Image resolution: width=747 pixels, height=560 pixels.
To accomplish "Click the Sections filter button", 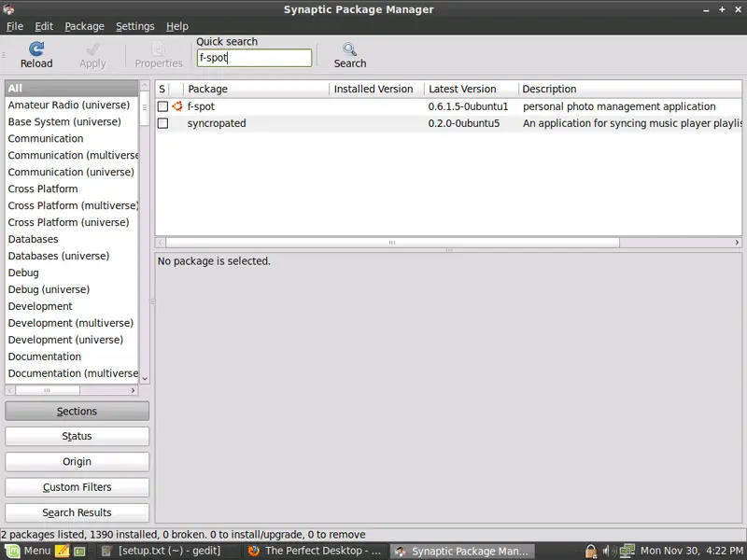I will 77,411.
